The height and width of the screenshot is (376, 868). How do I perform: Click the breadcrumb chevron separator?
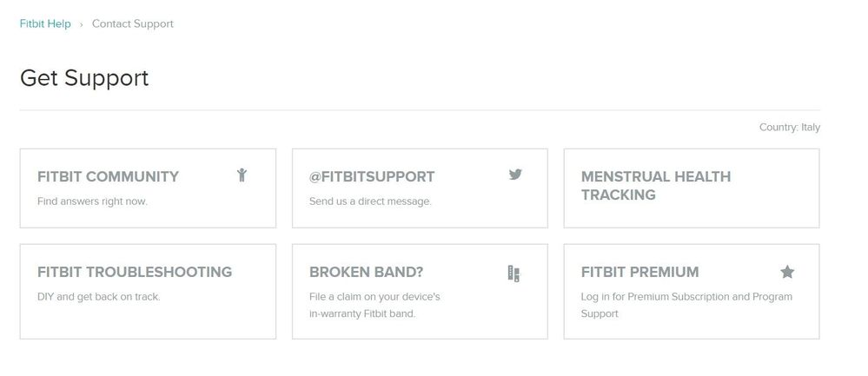[x=81, y=24]
